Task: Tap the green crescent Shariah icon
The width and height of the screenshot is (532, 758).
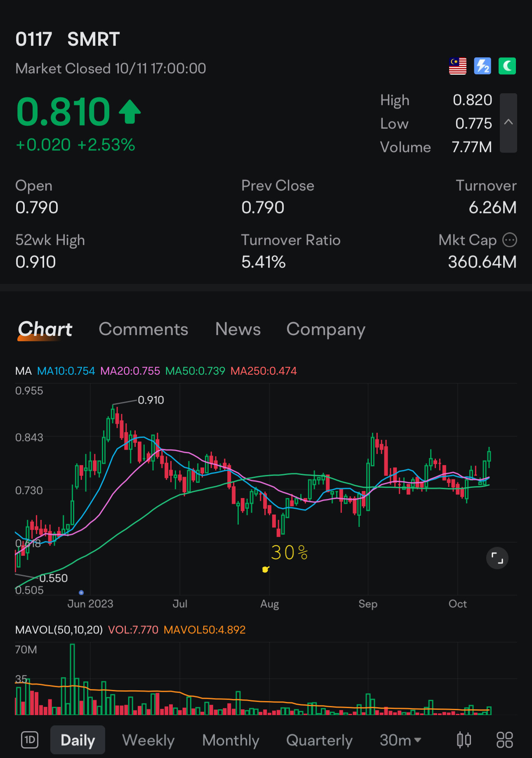Action: pos(507,66)
